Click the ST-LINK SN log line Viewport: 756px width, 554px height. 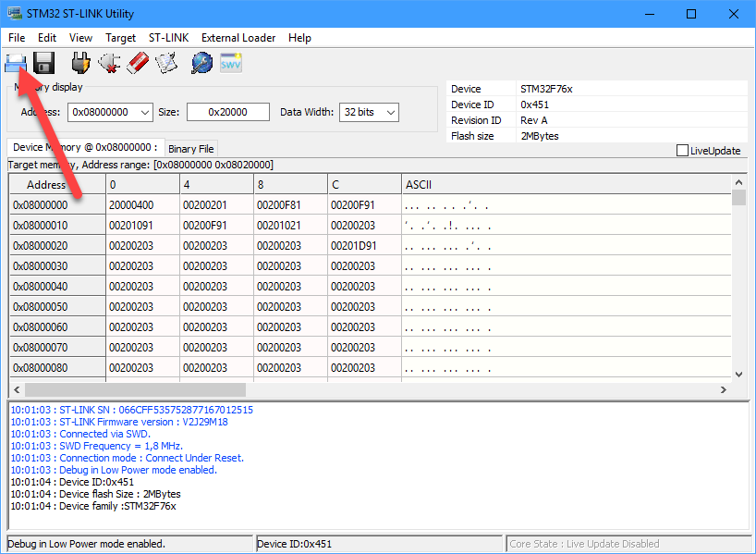tap(131, 410)
